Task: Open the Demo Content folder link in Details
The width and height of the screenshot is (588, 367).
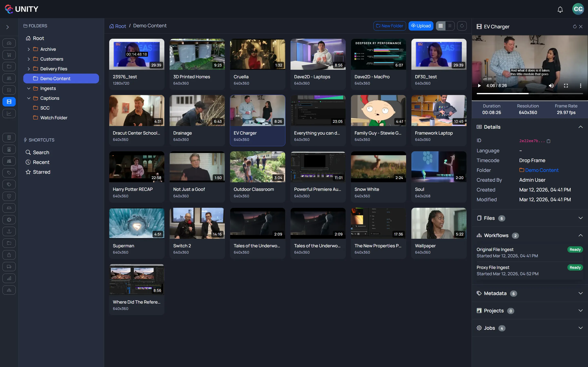Action: (542, 170)
